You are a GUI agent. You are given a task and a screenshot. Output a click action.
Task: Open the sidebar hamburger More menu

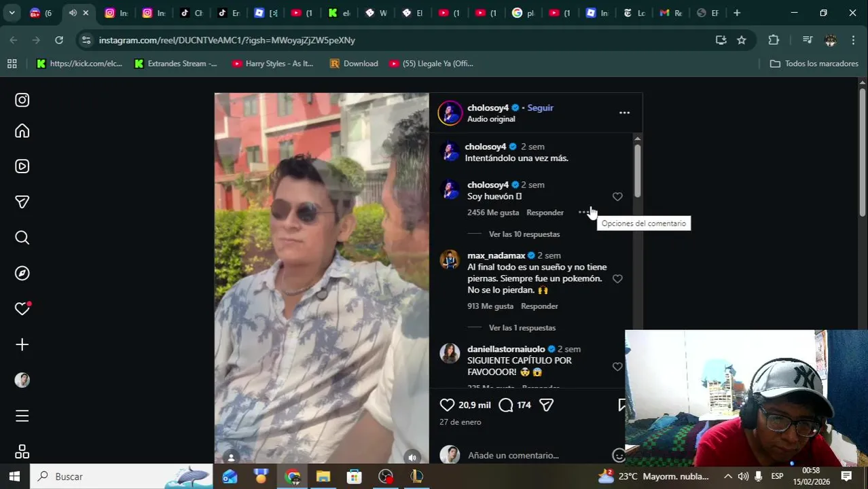(22, 416)
